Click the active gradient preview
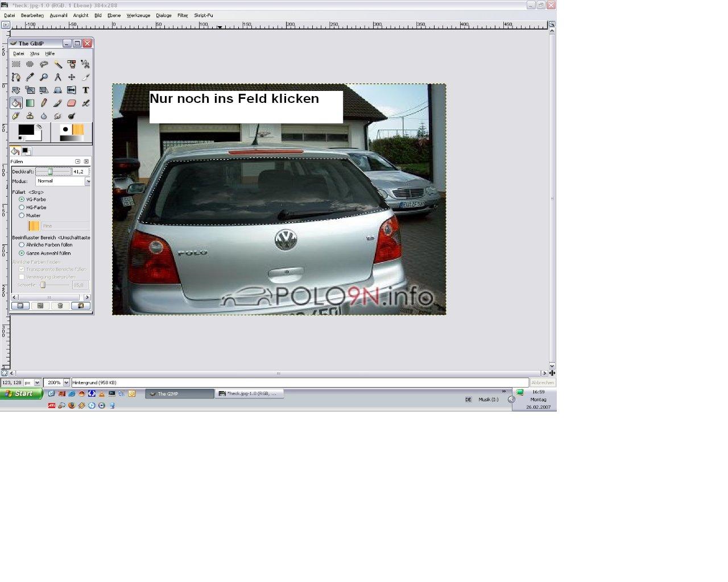728x582 pixels. point(72,138)
